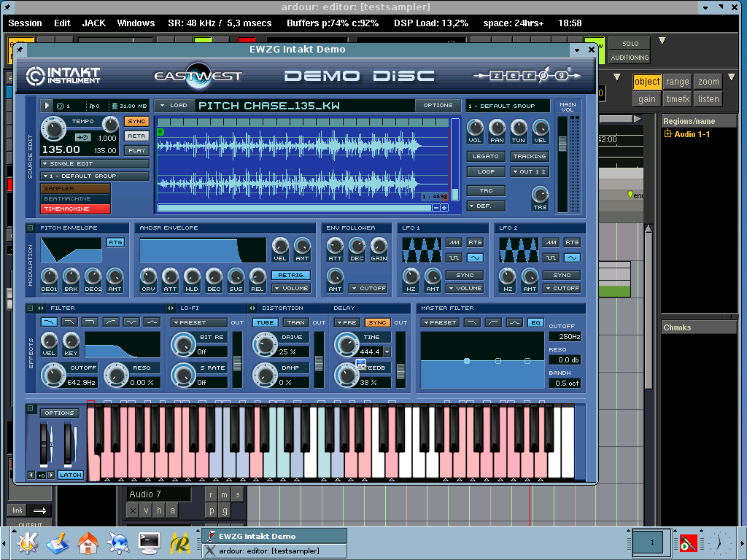Open the OUT 1 2 output dropdown
Screen dimensions: 747x560
[x=530, y=172]
